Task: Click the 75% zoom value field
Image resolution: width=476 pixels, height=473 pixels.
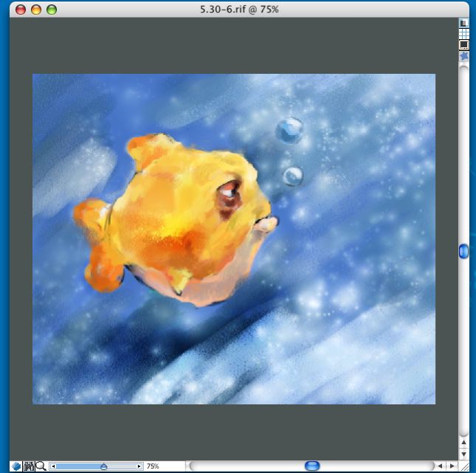Action: pos(153,466)
